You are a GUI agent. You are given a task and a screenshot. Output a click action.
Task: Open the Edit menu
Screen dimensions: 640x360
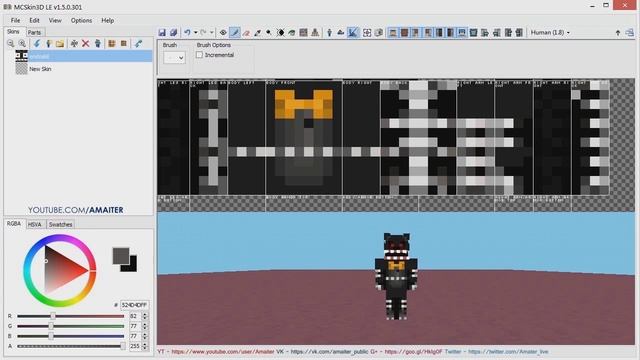34,20
